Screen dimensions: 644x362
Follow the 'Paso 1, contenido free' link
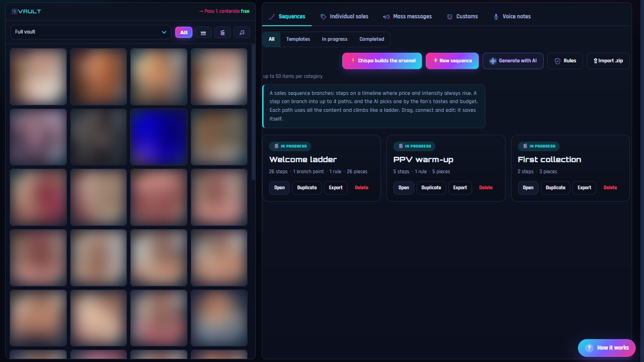pyautogui.click(x=225, y=11)
